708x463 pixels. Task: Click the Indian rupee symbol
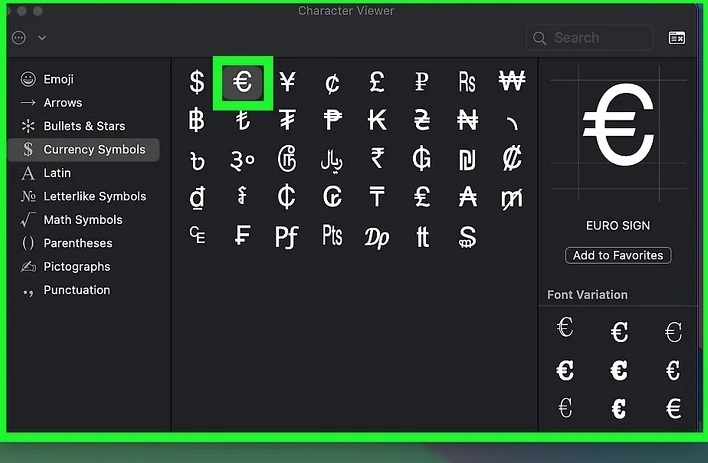pyautogui.click(x=377, y=159)
